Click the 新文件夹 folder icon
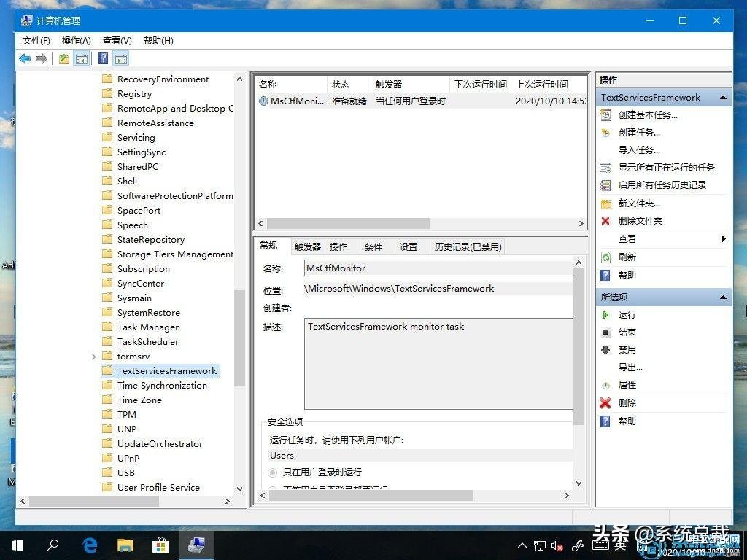This screenshot has height=560, width=747. pos(605,204)
